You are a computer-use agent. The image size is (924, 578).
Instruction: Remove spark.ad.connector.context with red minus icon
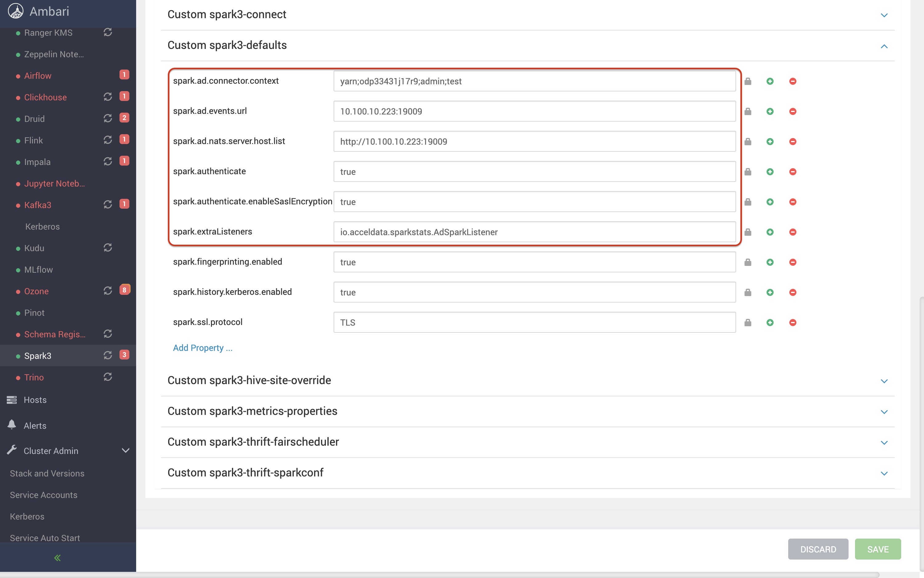(x=793, y=81)
